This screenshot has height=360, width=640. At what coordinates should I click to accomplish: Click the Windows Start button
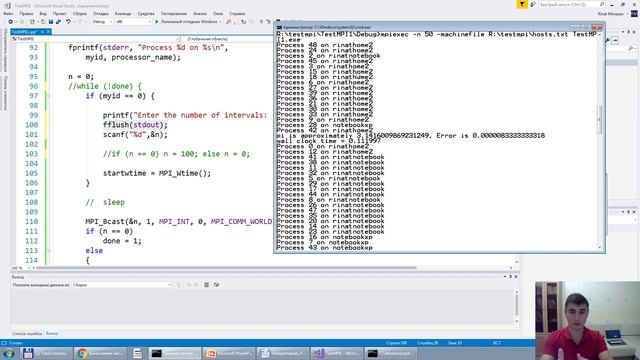pos(9,353)
